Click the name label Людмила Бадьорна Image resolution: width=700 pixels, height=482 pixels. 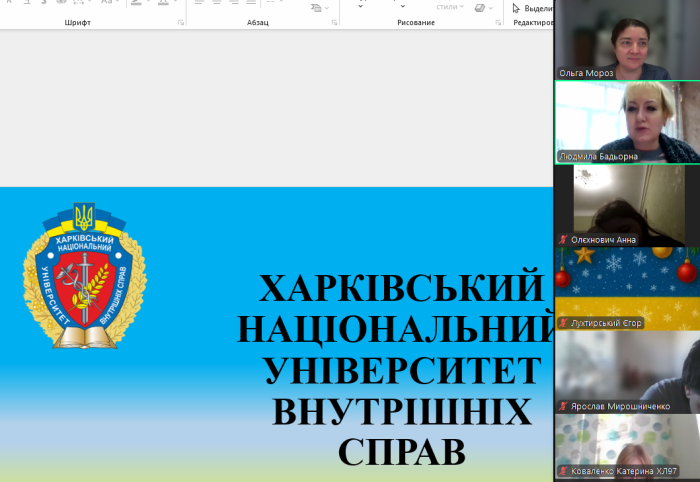(598, 157)
